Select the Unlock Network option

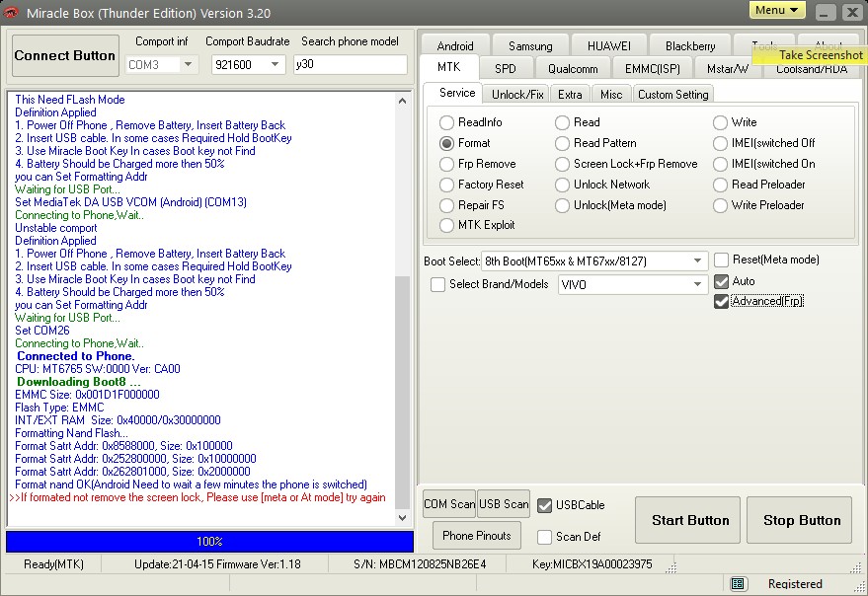click(563, 185)
